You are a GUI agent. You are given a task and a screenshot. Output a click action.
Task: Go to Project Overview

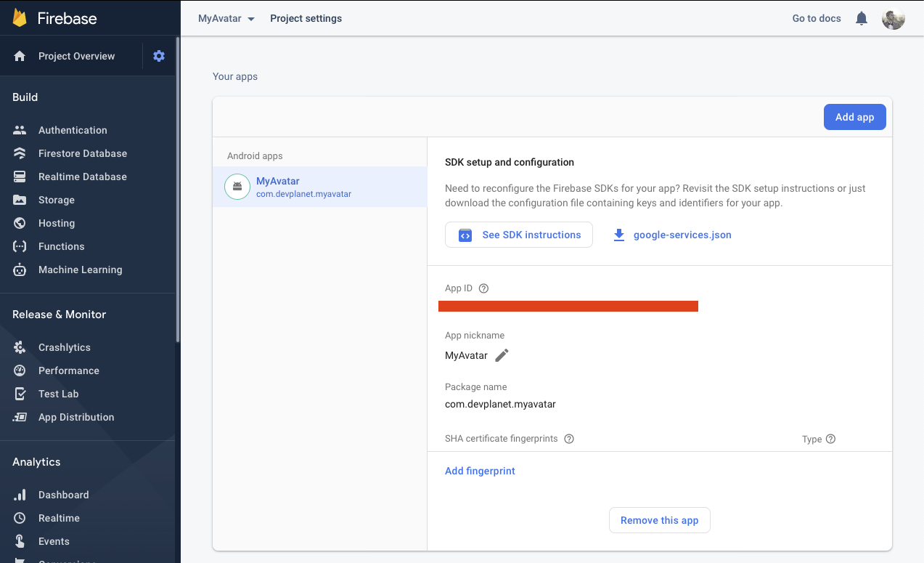[x=76, y=56]
